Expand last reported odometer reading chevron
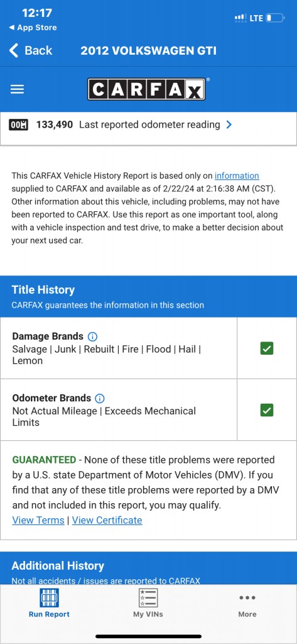 click(229, 125)
